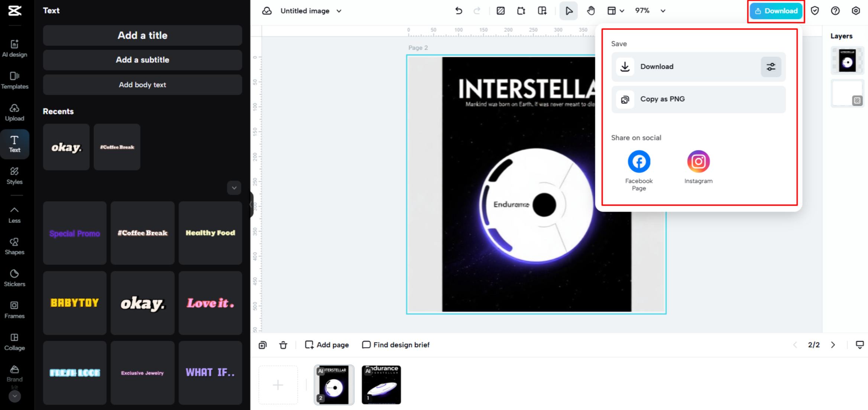Open the Templates tab
Screen dimensions: 868x410
click(x=14, y=80)
